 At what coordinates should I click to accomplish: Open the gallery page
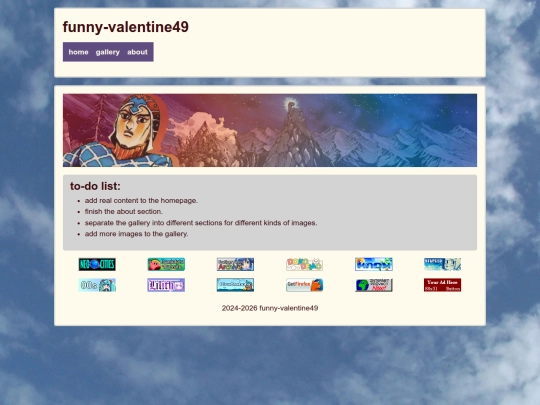[108, 52]
